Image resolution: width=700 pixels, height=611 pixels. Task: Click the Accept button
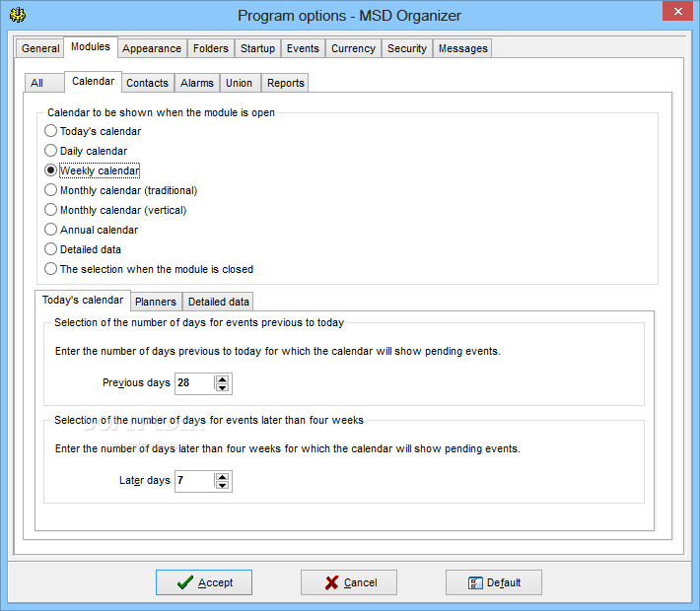[204, 582]
